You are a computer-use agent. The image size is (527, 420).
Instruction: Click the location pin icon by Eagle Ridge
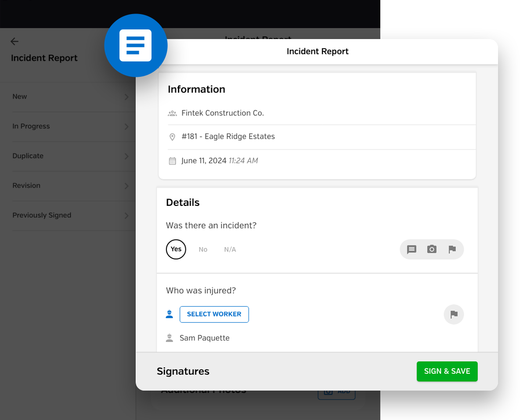click(173, 137)
